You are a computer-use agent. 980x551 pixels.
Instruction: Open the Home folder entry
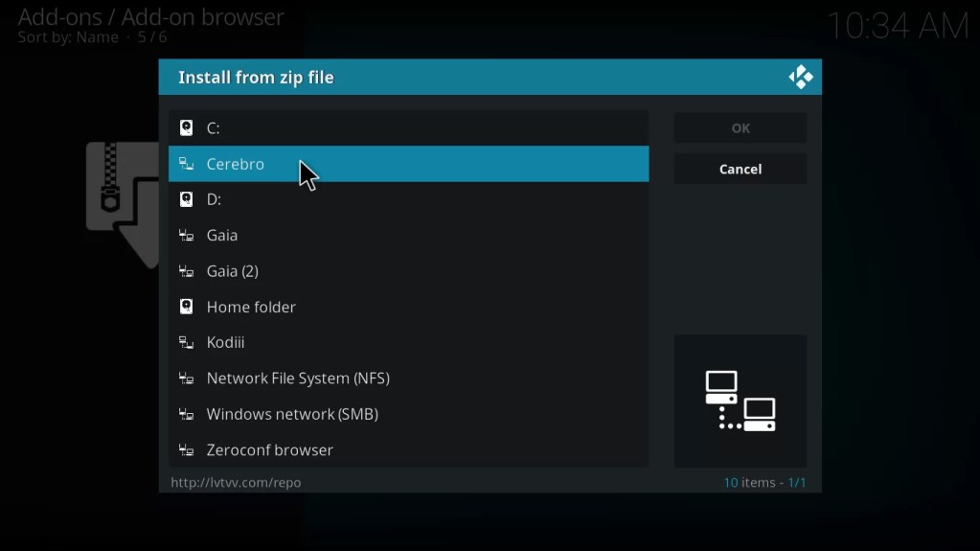[x=409, y=307]
